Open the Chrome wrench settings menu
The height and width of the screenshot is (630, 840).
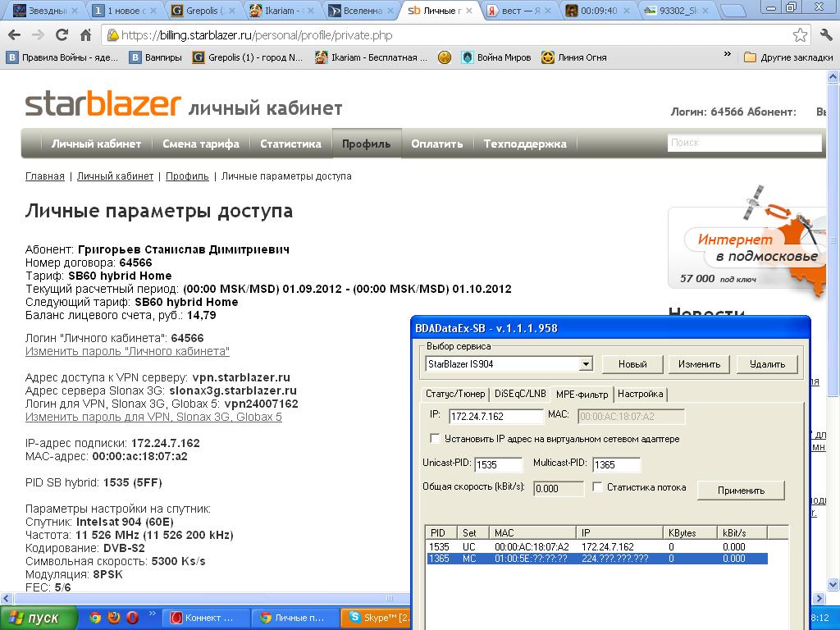point(826,35)
